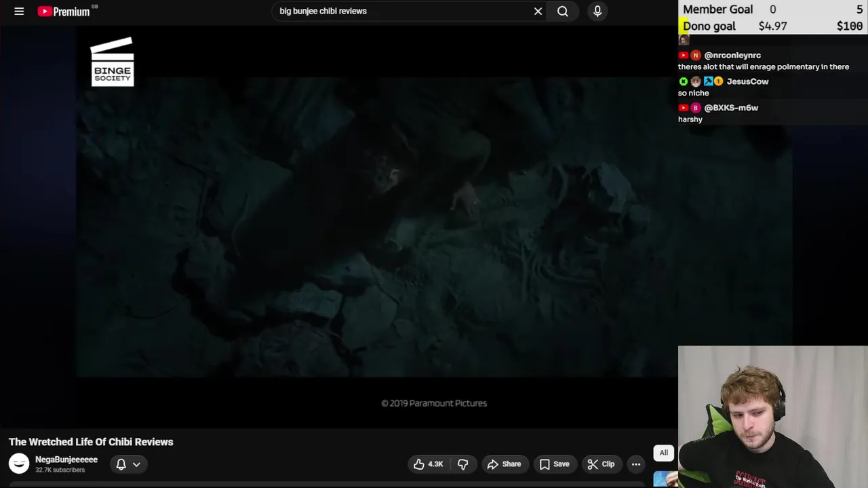The image size is (868, 488).
Task: Click chat username JesusCow
Action: 747,81
